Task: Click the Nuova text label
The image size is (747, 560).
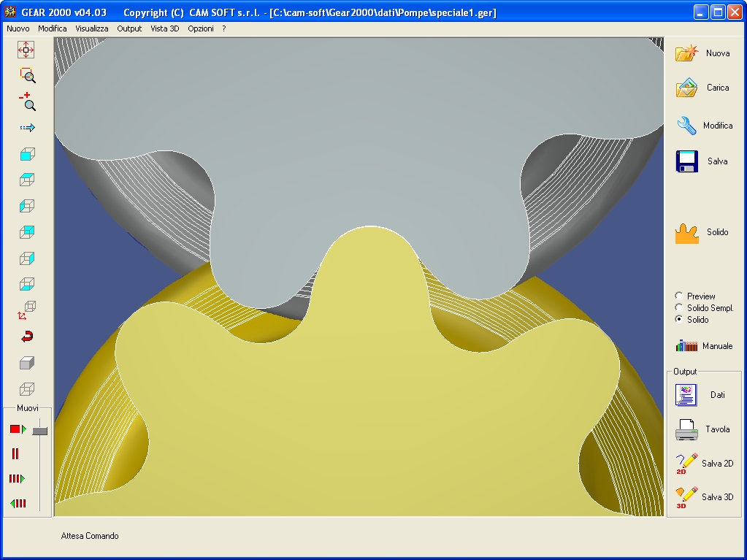Action: pyautogui.click(x=718, y=53)
